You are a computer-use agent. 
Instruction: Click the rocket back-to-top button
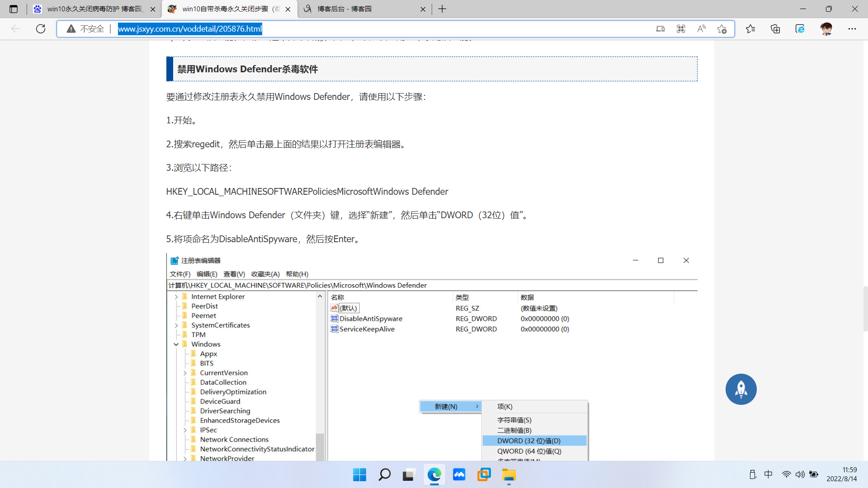[741, 389]
